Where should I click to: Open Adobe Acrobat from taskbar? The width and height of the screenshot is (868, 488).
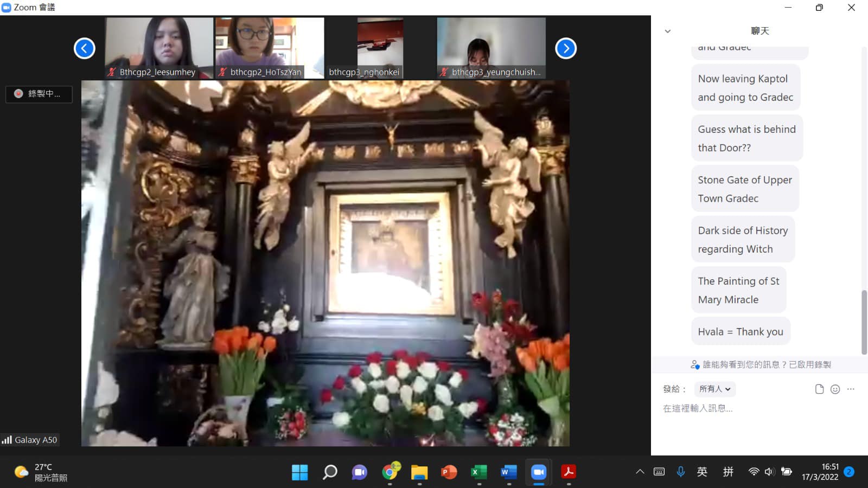(569, 472)
